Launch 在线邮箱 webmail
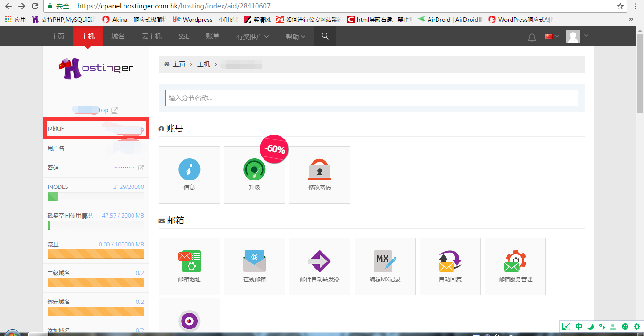 (254, 266)
